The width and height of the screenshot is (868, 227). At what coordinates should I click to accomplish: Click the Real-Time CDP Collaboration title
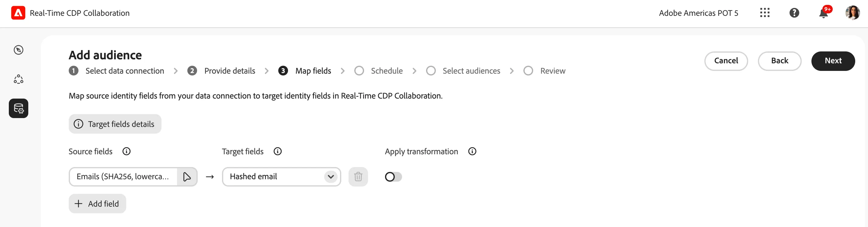point(80,13)
